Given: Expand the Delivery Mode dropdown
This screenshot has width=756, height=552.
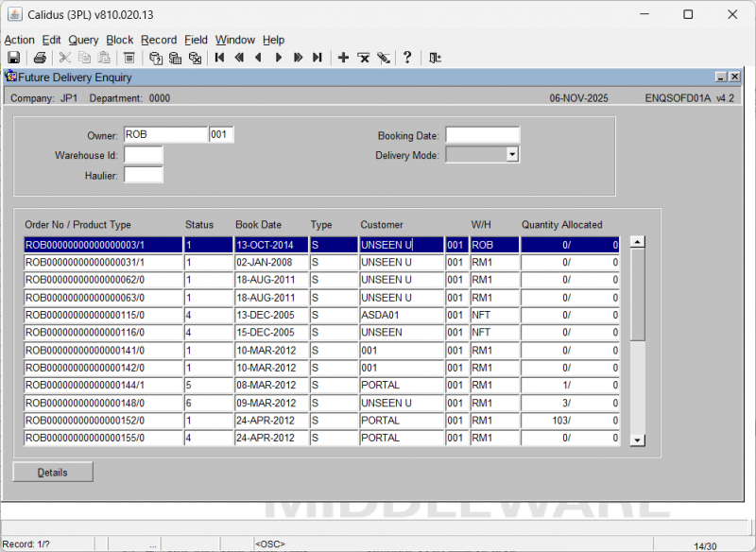Looking at the screenshot, I should (512, 154).
